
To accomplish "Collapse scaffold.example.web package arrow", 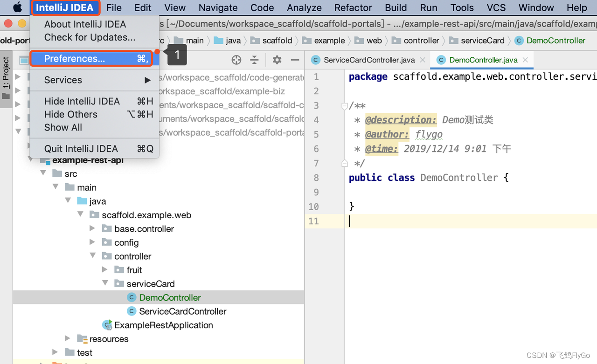I will click(80, 214).
